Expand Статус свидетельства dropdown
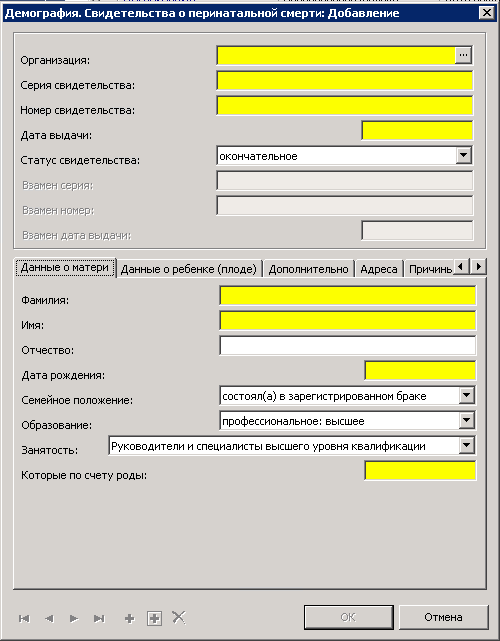 click(463, 155)
